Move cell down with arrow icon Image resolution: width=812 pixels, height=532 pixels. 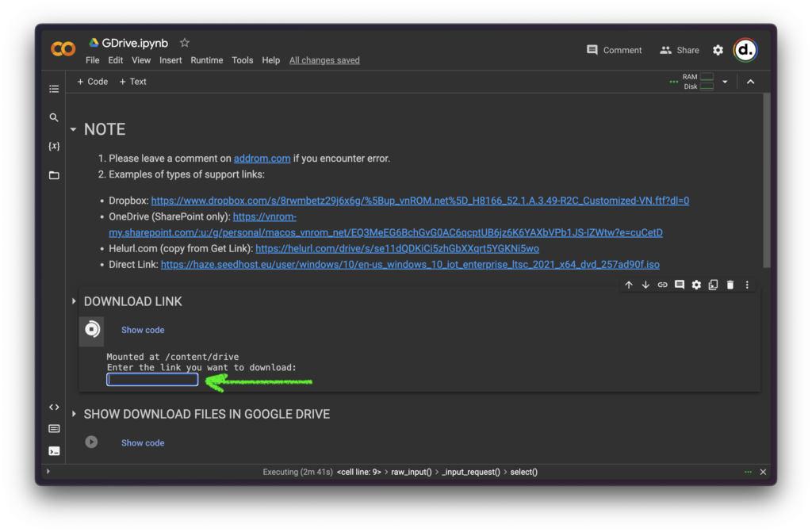645,285
